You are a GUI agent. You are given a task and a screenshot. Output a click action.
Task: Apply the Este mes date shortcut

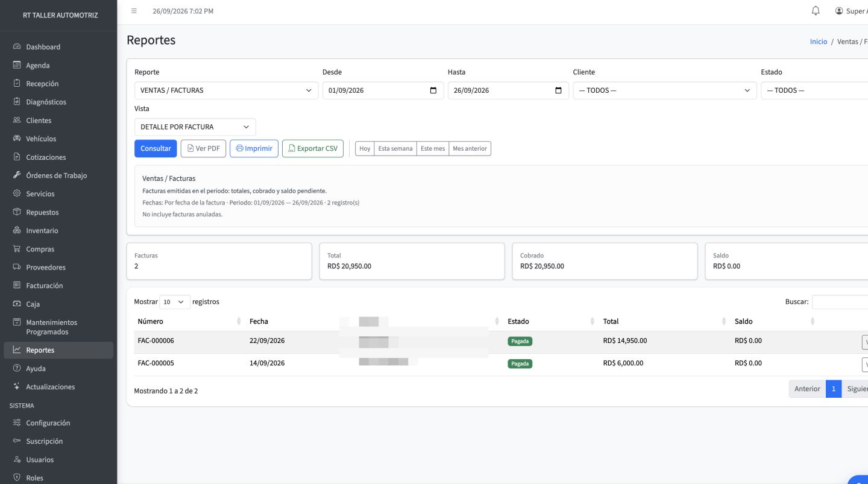(433, 149)
